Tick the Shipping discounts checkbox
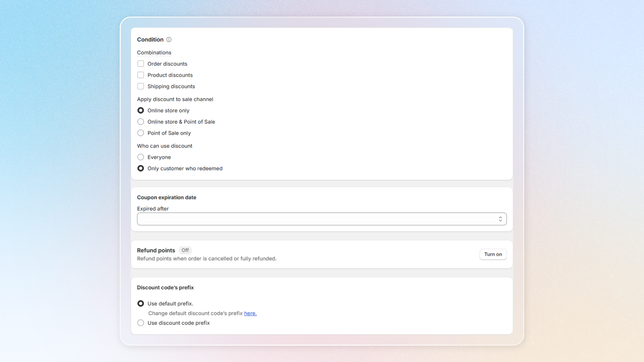This screenshot has width=644, height=362. pos(141,86)
